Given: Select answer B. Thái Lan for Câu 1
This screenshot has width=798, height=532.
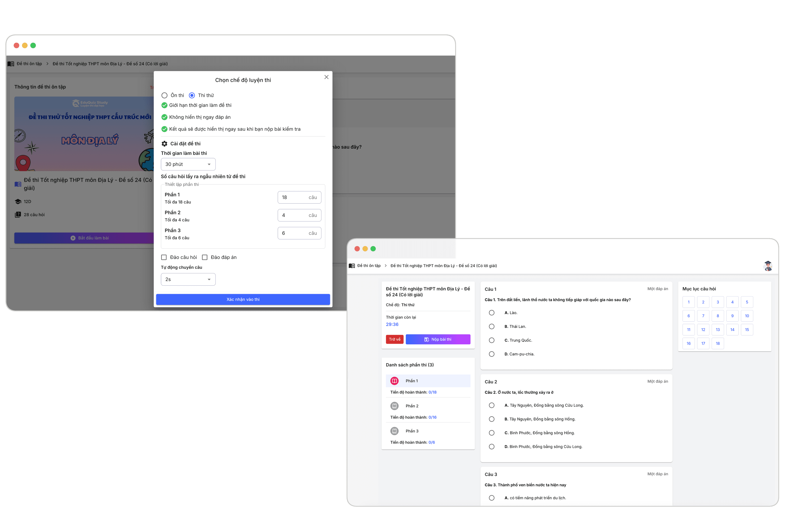Looking at the screenshot, I should [492, 326].
